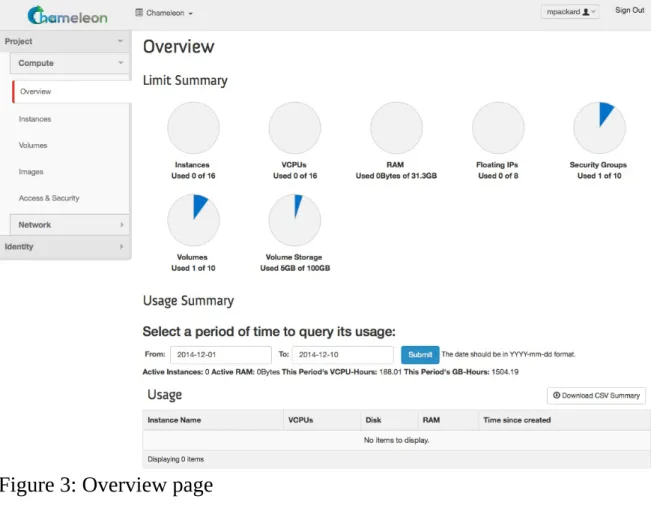Click the To date field
The image size is (651, 511).
[343, 355]
